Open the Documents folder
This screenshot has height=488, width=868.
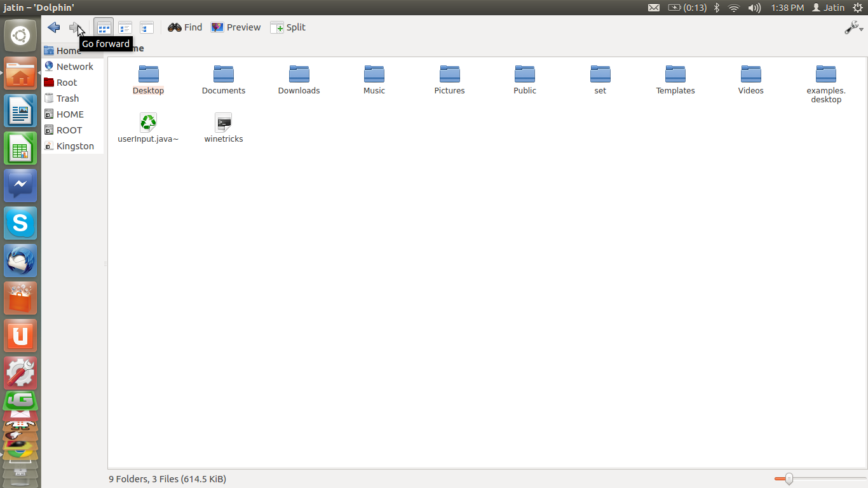click(x=223, y=76)
